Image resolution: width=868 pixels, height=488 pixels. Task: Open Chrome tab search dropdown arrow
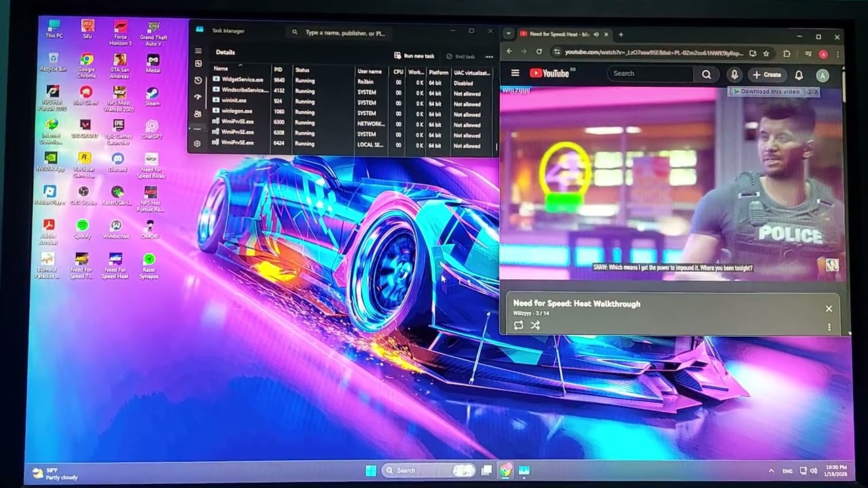point(509,33)
